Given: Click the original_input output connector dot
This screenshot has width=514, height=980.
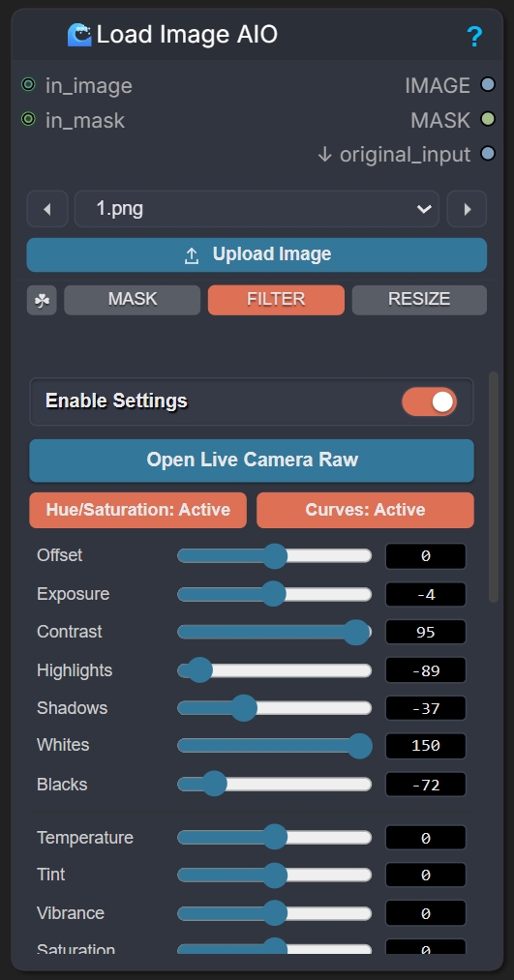Looking at the screenshot, I should point(488,153).
